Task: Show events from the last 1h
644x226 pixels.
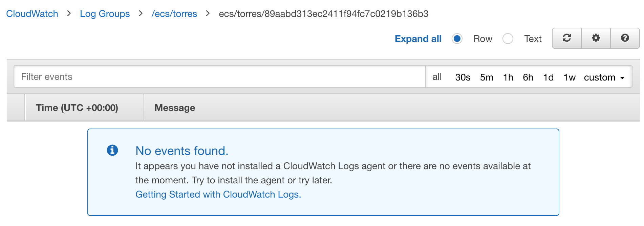Action: coord(508,77)
